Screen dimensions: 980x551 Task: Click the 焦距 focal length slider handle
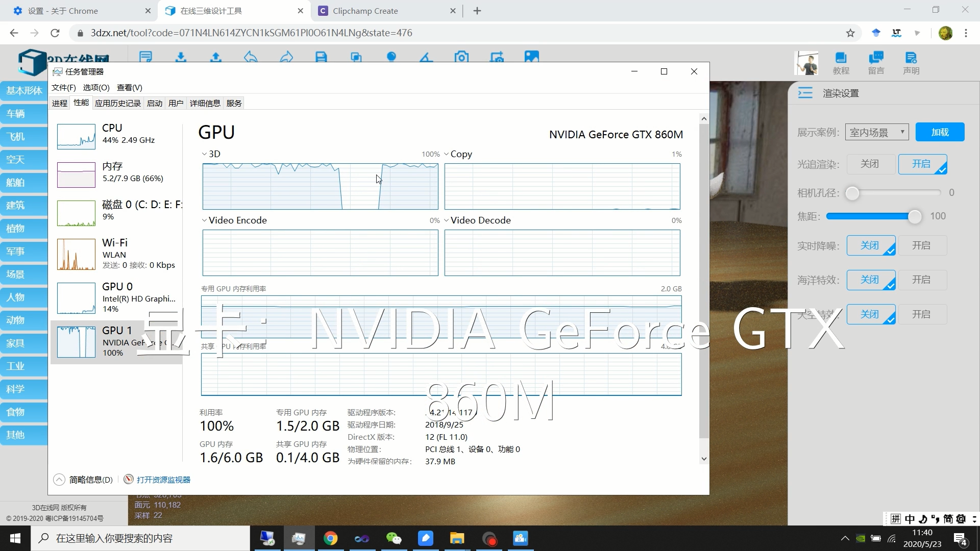point(915,216)
